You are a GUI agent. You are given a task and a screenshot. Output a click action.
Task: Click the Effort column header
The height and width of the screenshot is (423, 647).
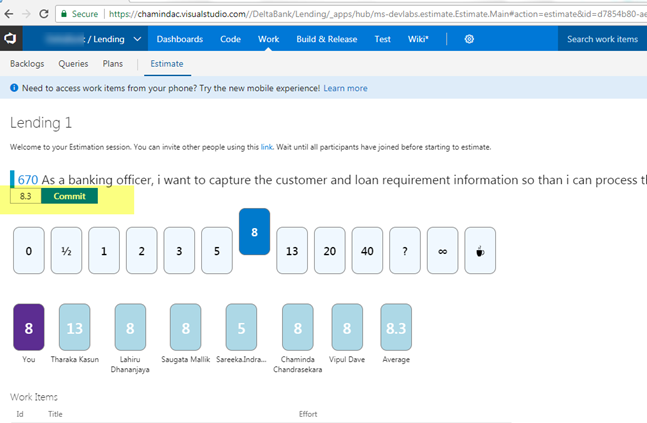pyautogui.click(x=308, y=414)
